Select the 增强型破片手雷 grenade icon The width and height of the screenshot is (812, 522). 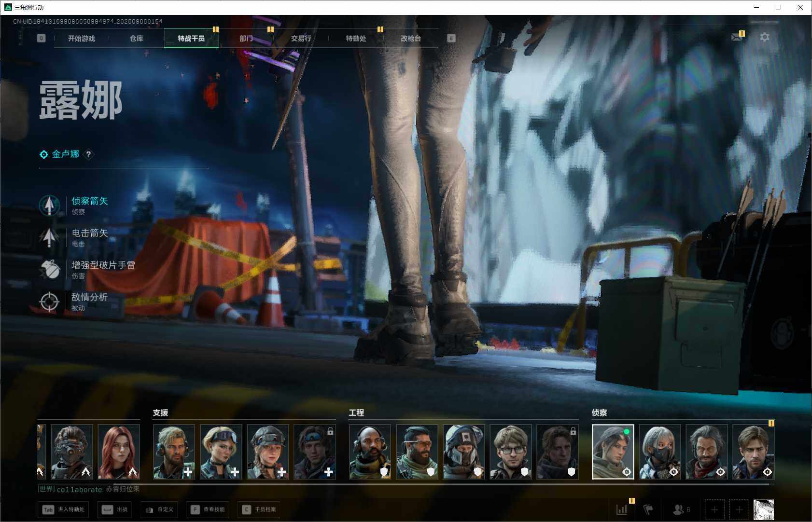49,269
